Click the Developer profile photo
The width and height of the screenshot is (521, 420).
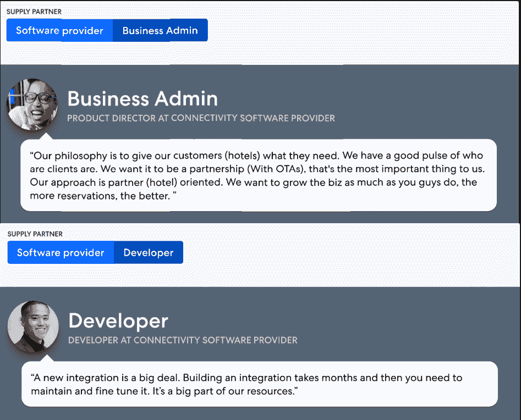coord(33,326)
